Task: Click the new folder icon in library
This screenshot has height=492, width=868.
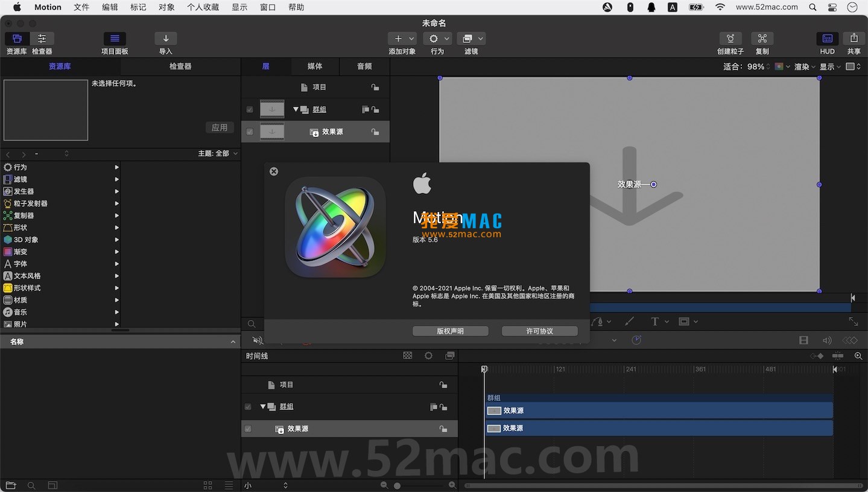Action: (11, 485)
